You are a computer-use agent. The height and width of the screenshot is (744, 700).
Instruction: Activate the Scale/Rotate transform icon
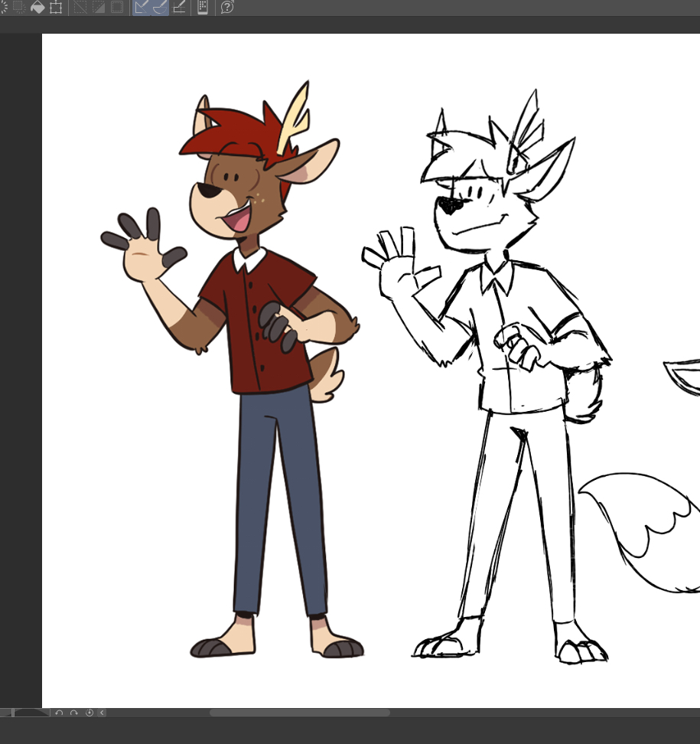(x=56, y=7)
